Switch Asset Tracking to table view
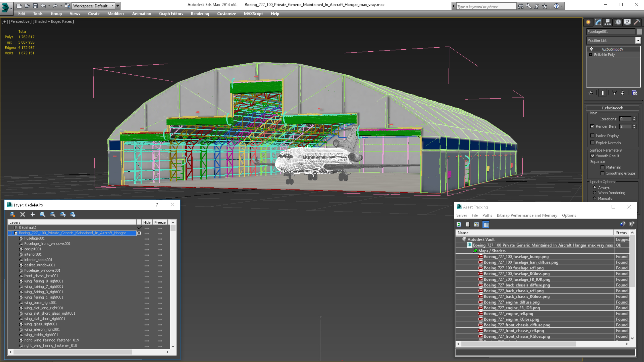644x362 pixels. point(486,224)
